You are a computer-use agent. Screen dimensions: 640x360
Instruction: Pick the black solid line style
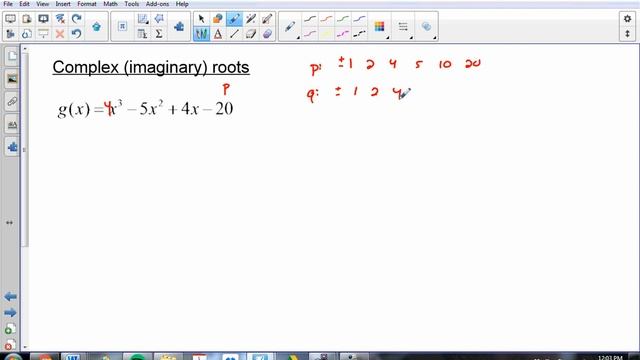(310, 19)
